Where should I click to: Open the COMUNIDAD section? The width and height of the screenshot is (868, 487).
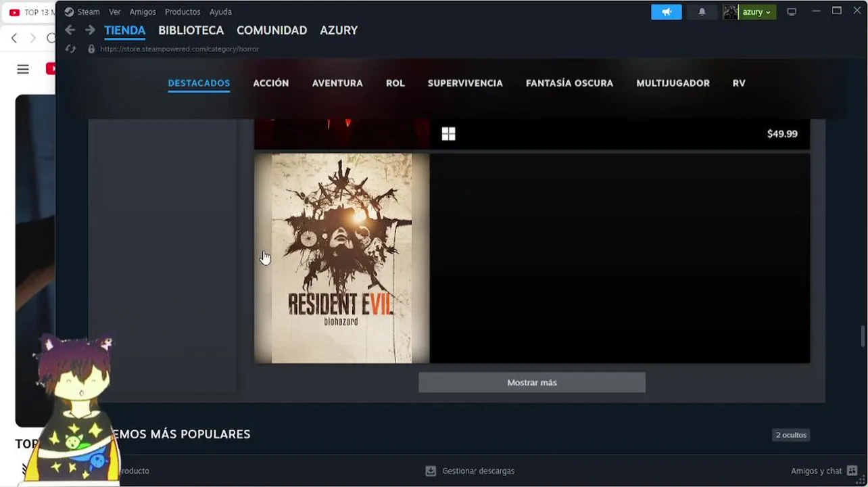tap(272, 30)
